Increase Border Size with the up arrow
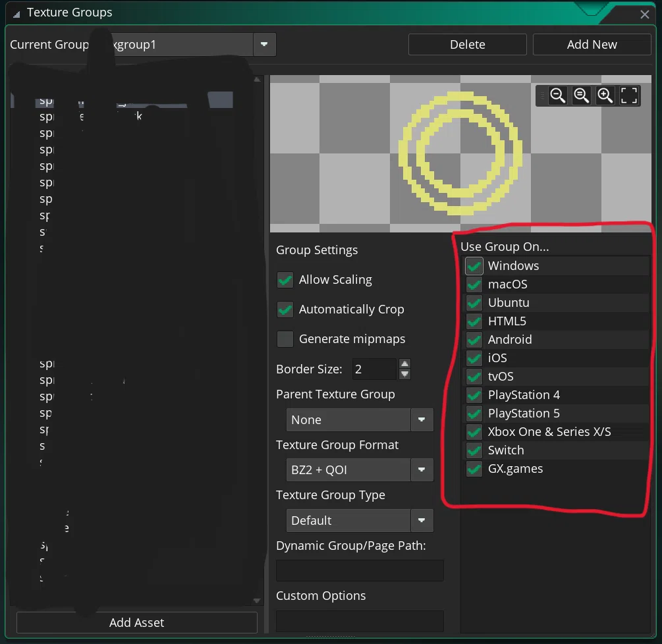Screen dimensions: 662x644 pyautogui.click(x=404, y=363)
